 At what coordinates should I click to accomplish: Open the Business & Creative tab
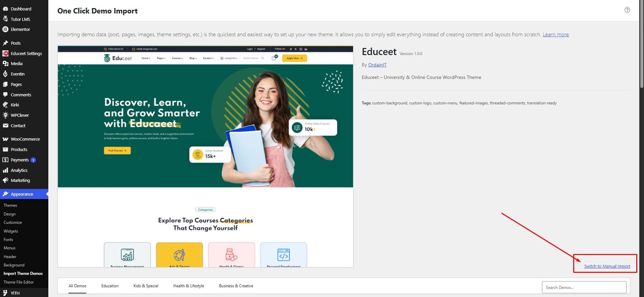tap(236, 286)
